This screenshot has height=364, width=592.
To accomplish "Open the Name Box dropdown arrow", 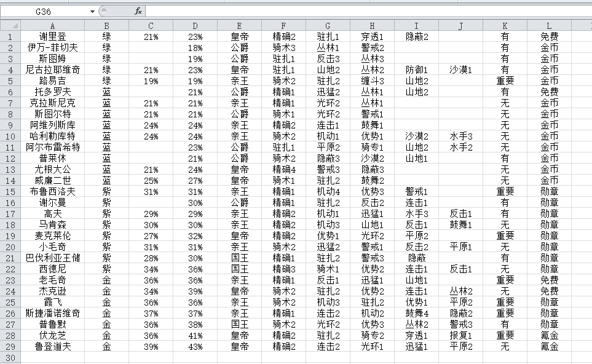I will [92, 11].
